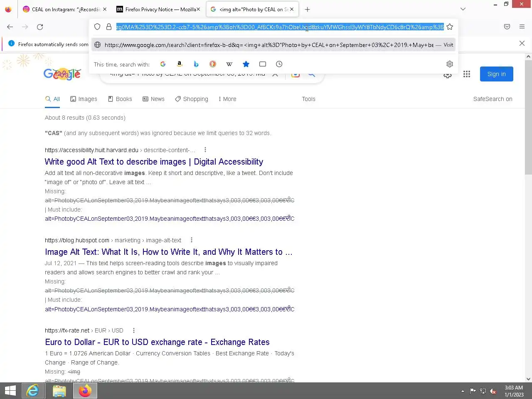List all tabs dropdown arrow
Viewport: 532px width, 399px height.
click(x=463, y=9)
